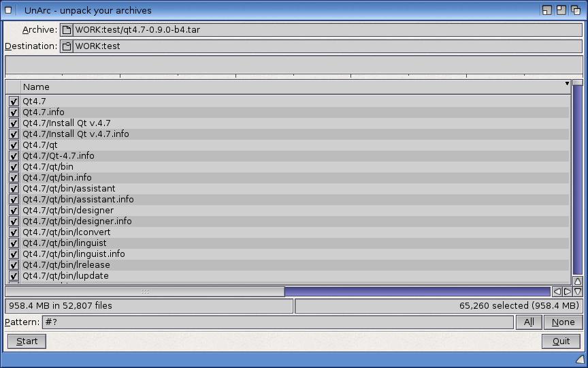588x368 pixels.
Task: Click the Pattern input field
Action: pyautogui.click(x=278, y=322)
